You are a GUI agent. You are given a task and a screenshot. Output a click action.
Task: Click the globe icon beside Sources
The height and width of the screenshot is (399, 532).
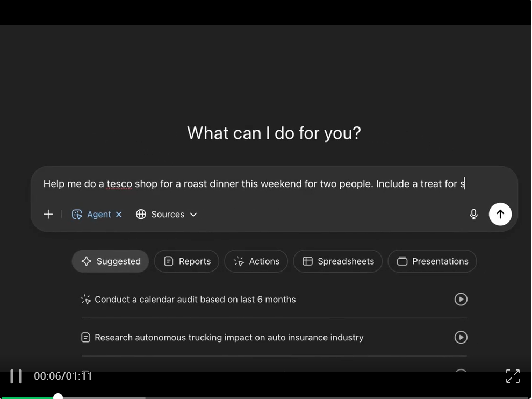[x=141, y=214]
